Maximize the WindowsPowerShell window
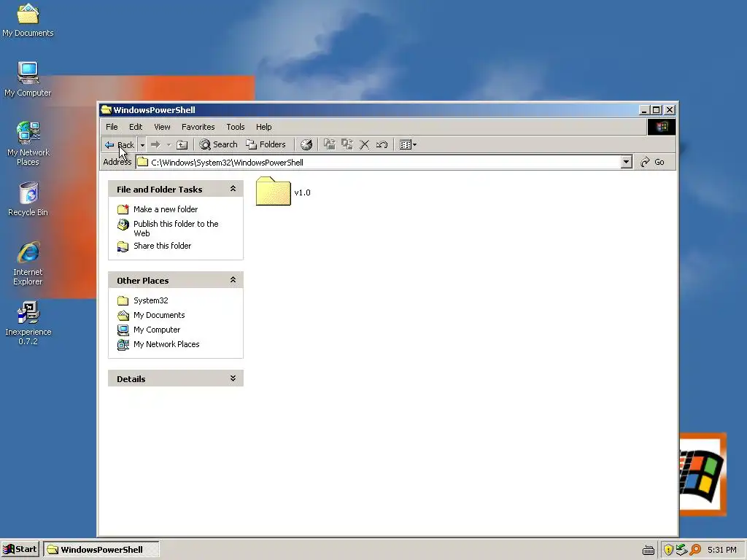This screenshot has width=747, height=560. 657,110
